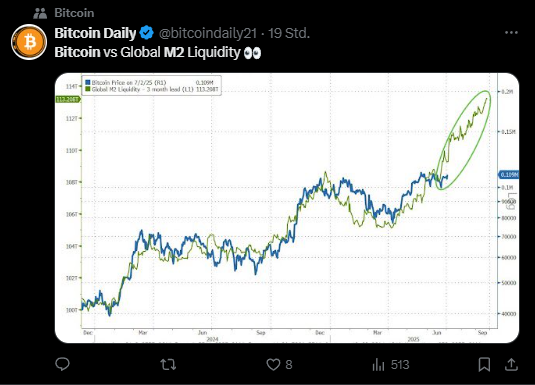This screenshot has height=385, width=535.
Task: Click the 513 views count
Action: pos(400,365)
